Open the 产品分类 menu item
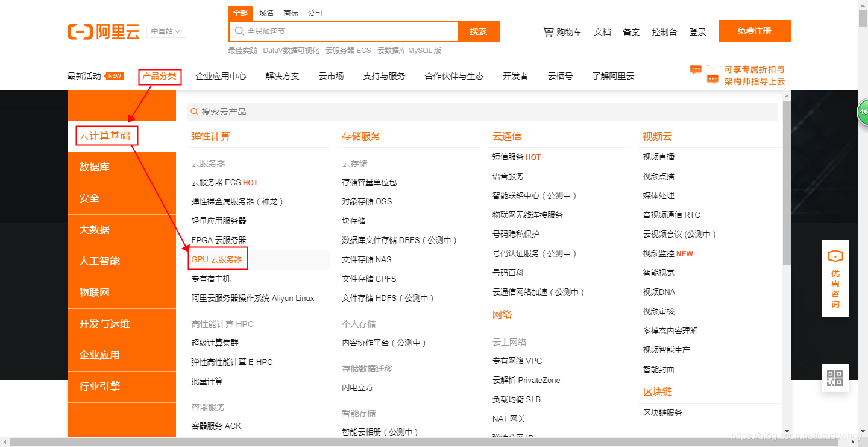This screenshot has height=447, width=868. pos(160,76)
